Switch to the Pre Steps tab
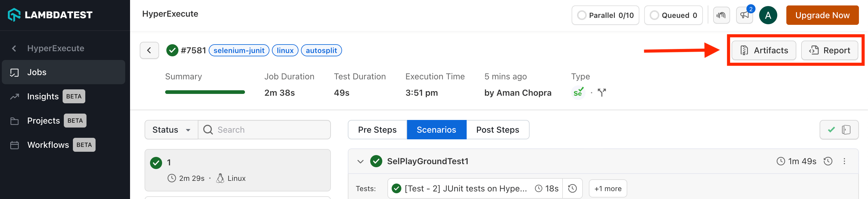The height and width of the screenshot is (199, 868). (x=377, y=130)
